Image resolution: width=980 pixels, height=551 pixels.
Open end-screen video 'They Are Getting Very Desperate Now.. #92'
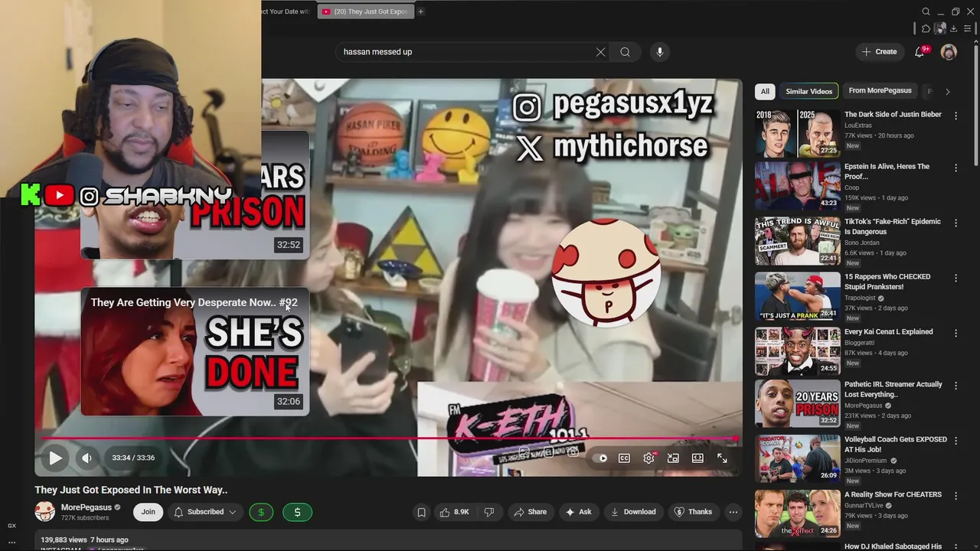click(x=194, y=351)
